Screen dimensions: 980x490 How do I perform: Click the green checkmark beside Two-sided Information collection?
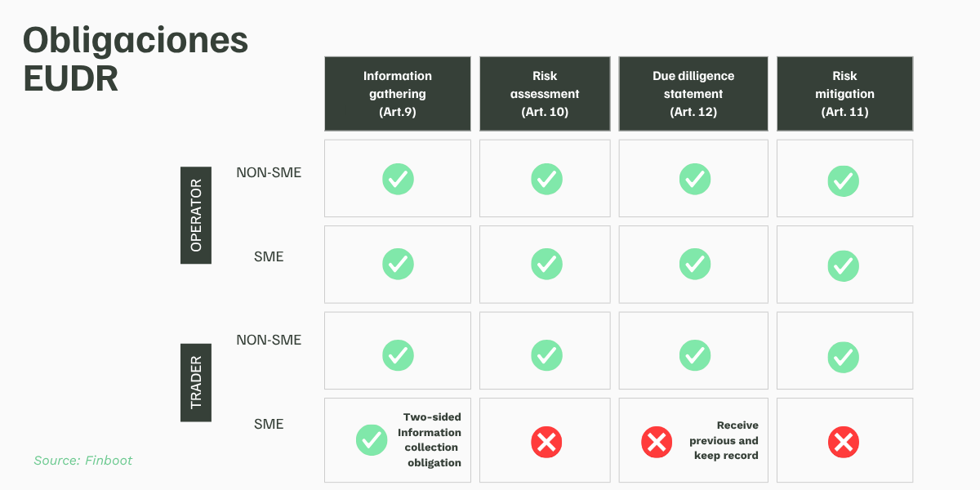coord(372,440)
